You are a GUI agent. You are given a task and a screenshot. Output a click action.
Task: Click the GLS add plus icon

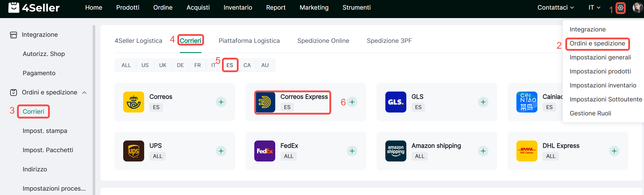tap(483, 102)
